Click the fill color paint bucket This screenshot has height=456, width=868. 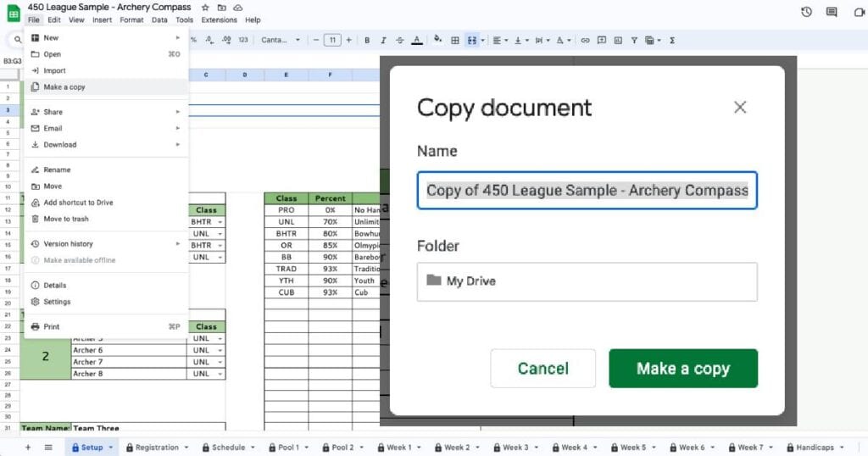tap(437, 40)
